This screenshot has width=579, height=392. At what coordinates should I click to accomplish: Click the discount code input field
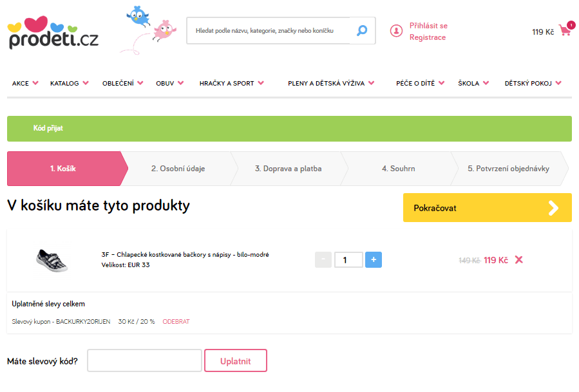coord(144,360)
